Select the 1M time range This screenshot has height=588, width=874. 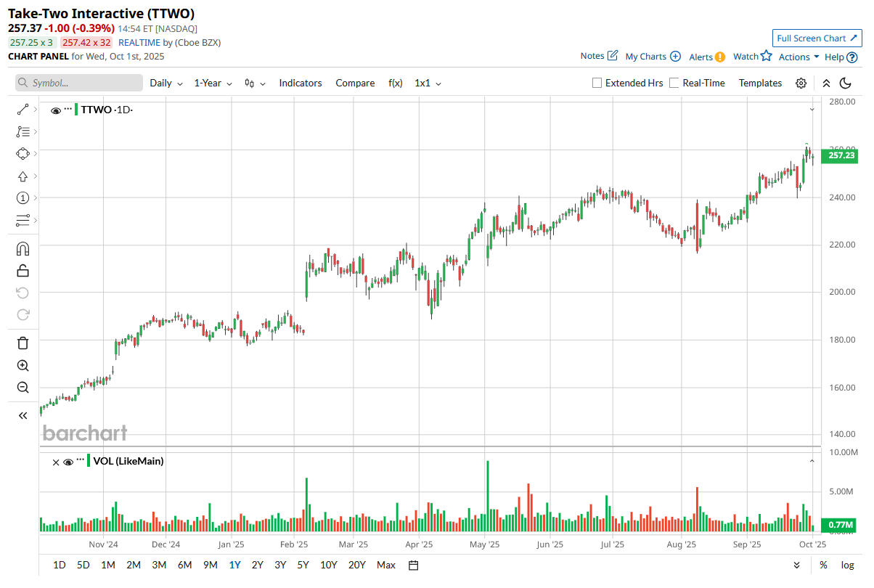(x=107, y=565)
